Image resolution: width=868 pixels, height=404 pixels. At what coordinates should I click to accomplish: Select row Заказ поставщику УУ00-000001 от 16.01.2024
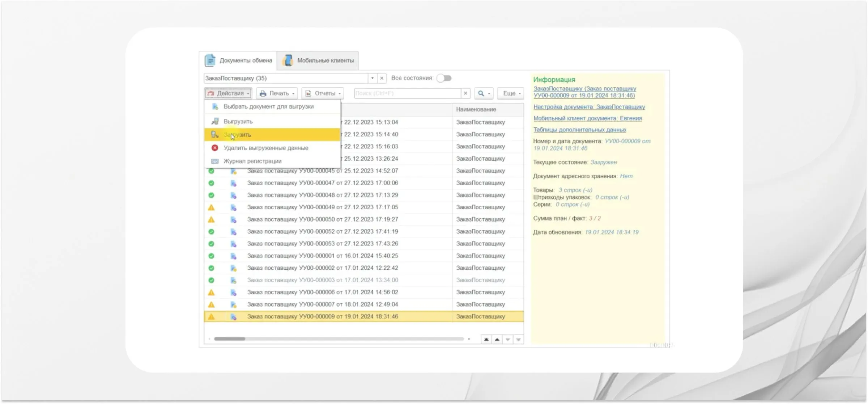[x=364, y=256]
